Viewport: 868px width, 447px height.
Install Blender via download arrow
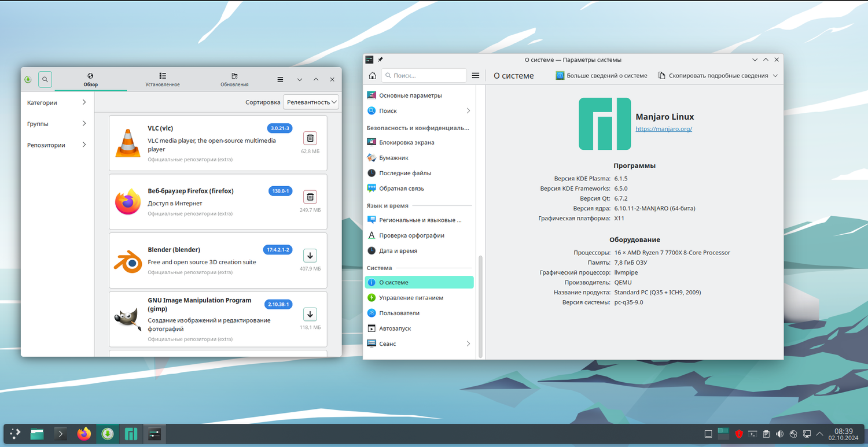(310, 256)
